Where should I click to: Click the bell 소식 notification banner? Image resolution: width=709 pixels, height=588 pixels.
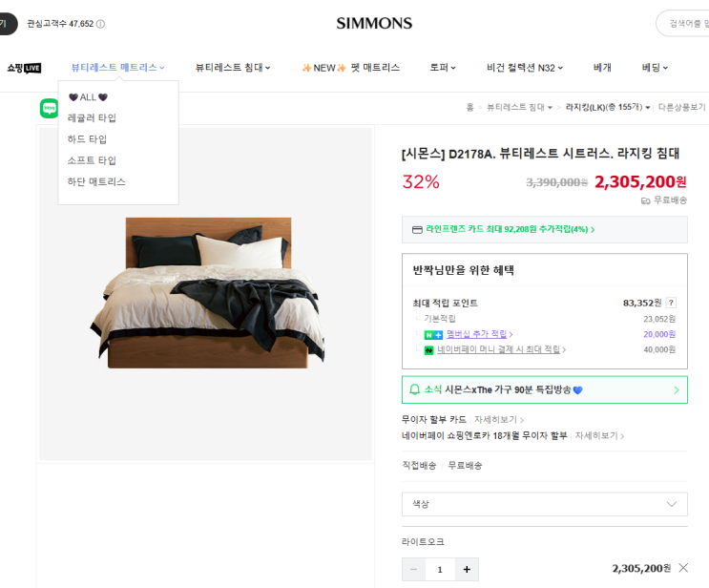click(x=544, y=389)
